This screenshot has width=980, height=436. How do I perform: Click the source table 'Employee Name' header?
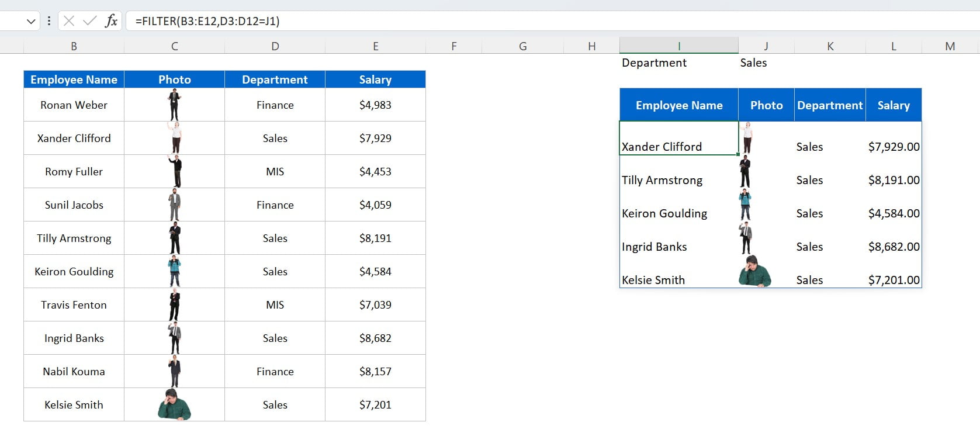tap(74, 79)
